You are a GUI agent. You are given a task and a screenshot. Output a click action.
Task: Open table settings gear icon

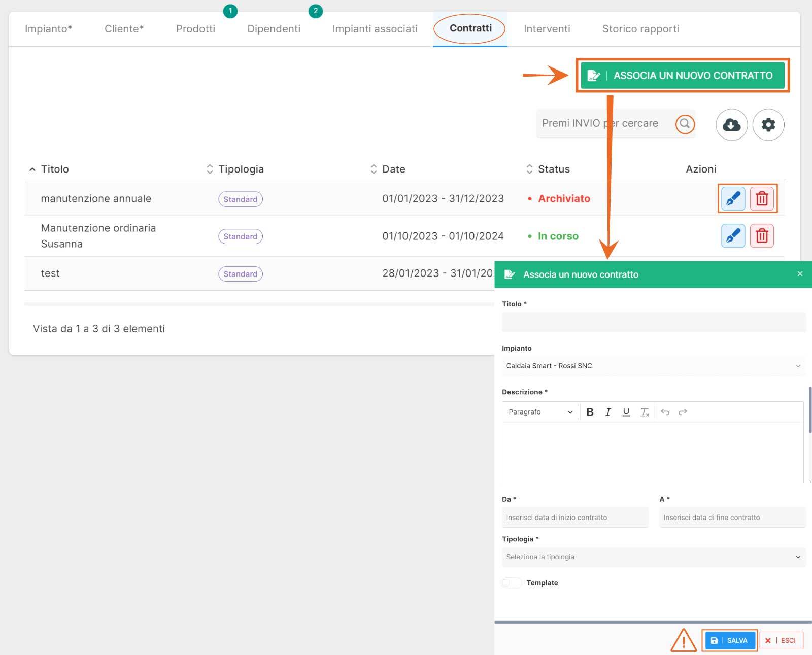[x=768, y=125]
